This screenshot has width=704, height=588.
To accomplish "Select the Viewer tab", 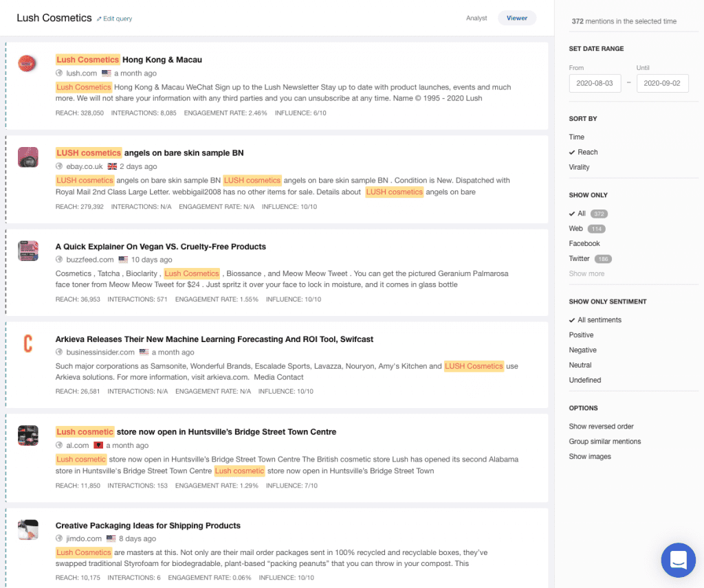I will tap(517, 19).
